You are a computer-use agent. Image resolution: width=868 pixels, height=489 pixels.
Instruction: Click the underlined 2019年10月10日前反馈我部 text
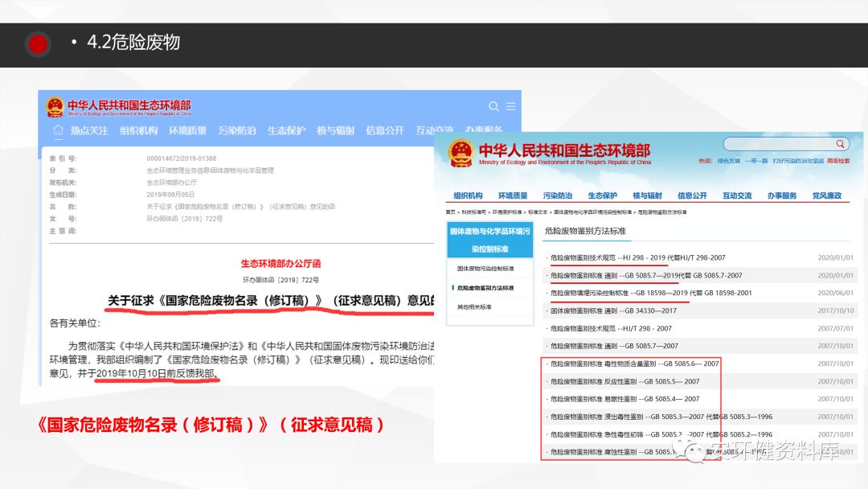(x=158, y=373)
